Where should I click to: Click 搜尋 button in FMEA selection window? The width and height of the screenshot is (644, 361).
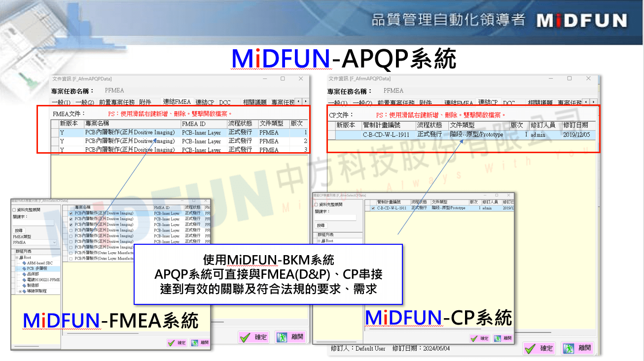point(19,230)
